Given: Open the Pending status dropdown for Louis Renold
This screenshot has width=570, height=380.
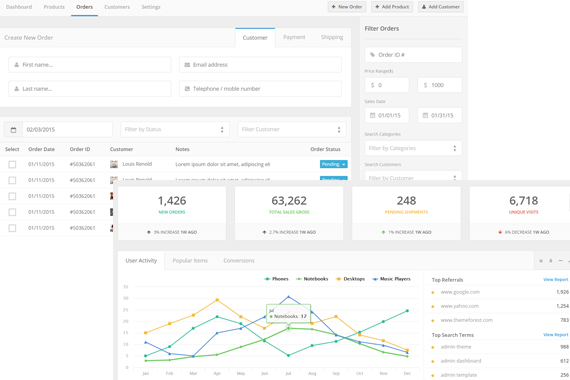Looking at the screenshot, I should pos(334,164).
